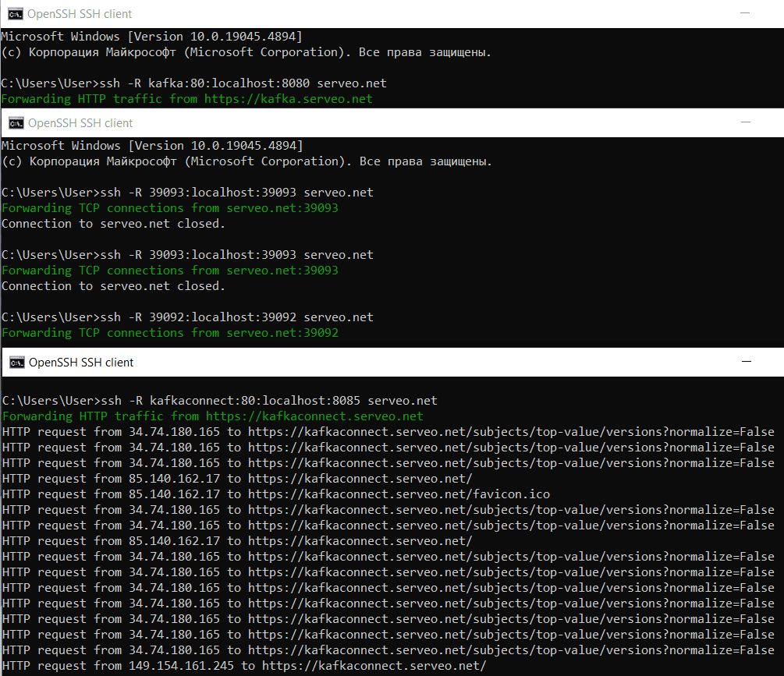784x676 pixels.
Task: Click the first request line from 85.140.162.17
Action: tap(236, 479)
